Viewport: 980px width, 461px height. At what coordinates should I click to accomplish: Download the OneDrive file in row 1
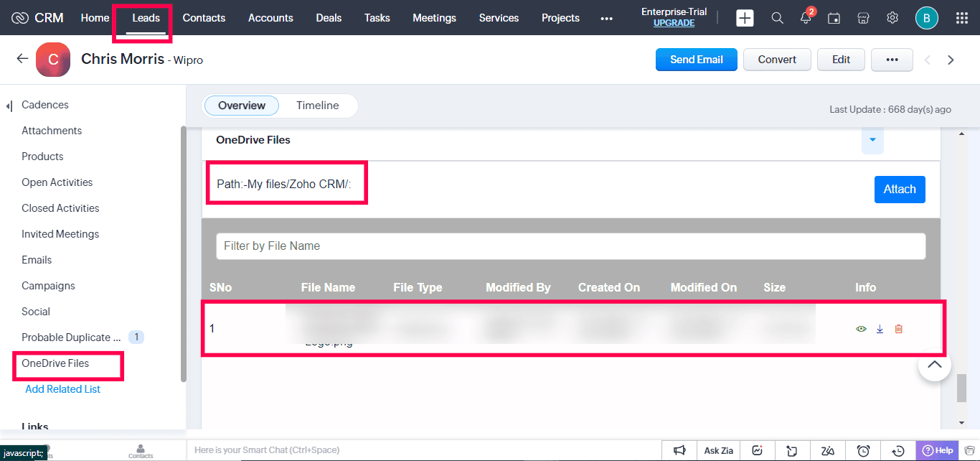880,329
